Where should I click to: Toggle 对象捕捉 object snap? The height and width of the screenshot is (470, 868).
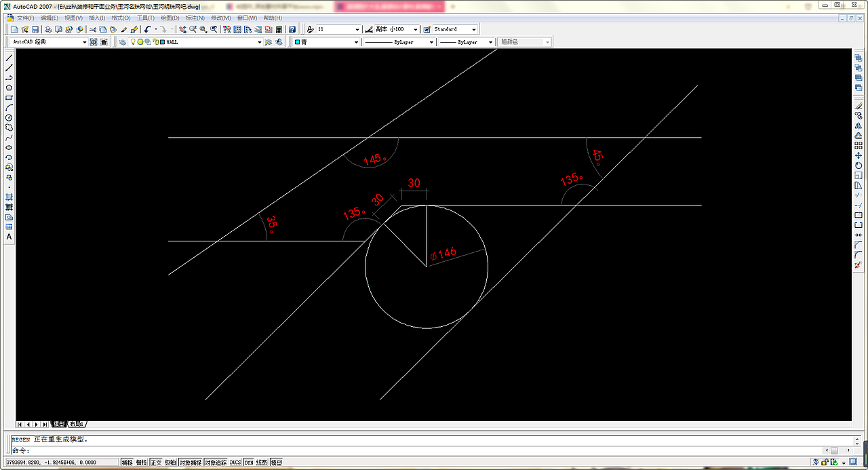tap(191, 463)
